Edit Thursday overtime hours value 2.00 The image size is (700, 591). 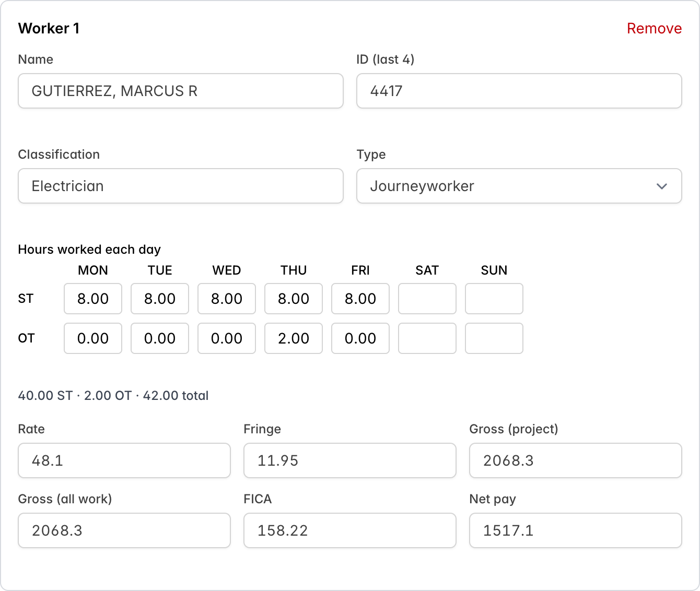[294, 338]
